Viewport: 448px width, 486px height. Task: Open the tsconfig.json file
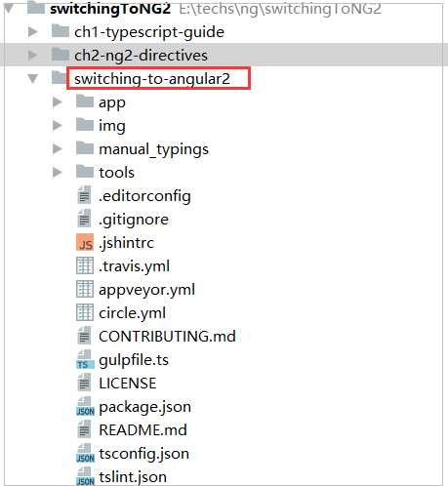pos(143,454)
